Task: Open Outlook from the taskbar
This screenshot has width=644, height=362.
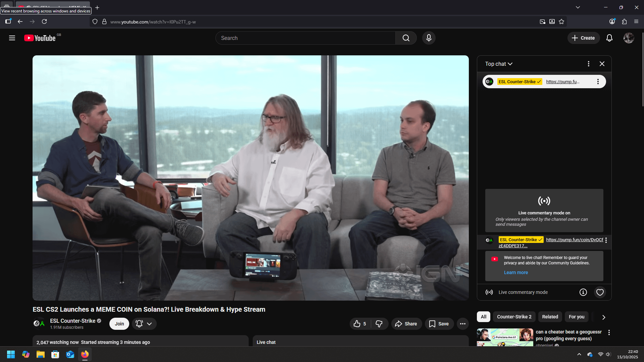Action: pyautogui.click(x=70, y=354)
